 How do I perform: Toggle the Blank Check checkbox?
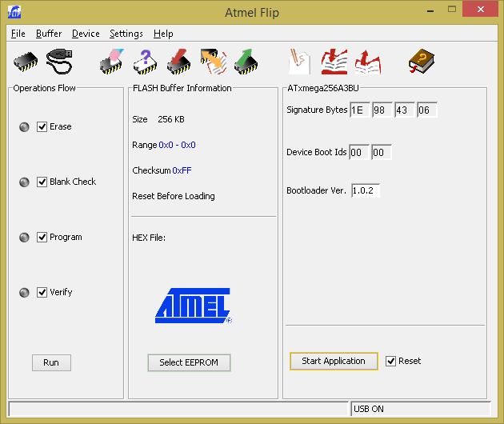42,182
